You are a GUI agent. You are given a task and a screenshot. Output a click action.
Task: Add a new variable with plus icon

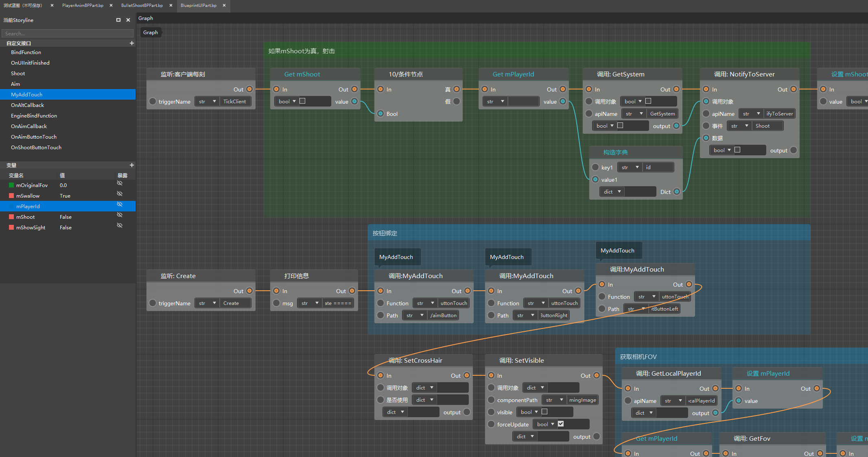coord(131,165)
